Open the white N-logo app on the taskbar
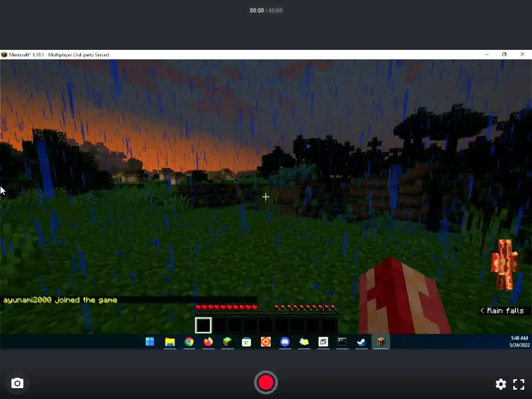This screenshot has height=399, width=532. click(x=323, y=342)
